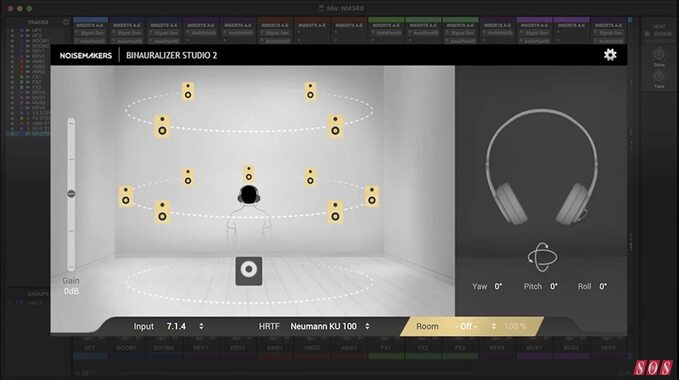The width and height of the screenshot is (679, 380).
Task: Open the plugin settings gear
Action: pos(610,55)
